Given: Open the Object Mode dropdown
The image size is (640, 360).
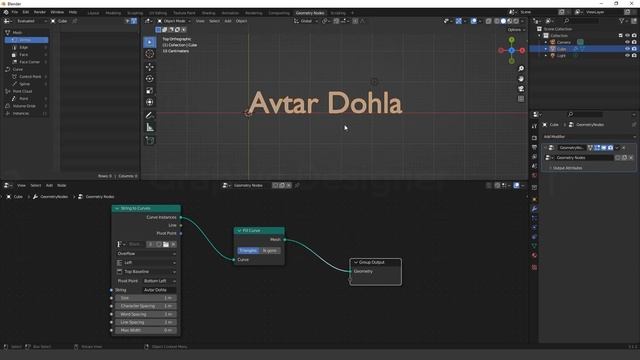Looking at the screenshot, I should (x=174, y=21).
